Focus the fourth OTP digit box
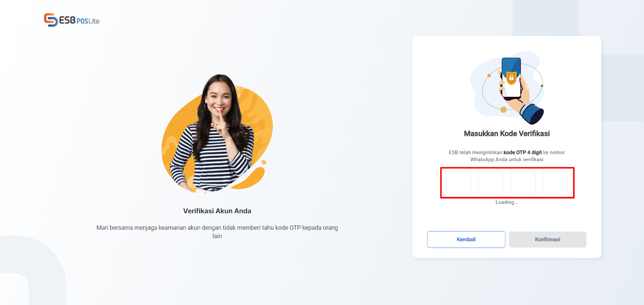This screenshot has width=644, height=305. pos(555,183)
